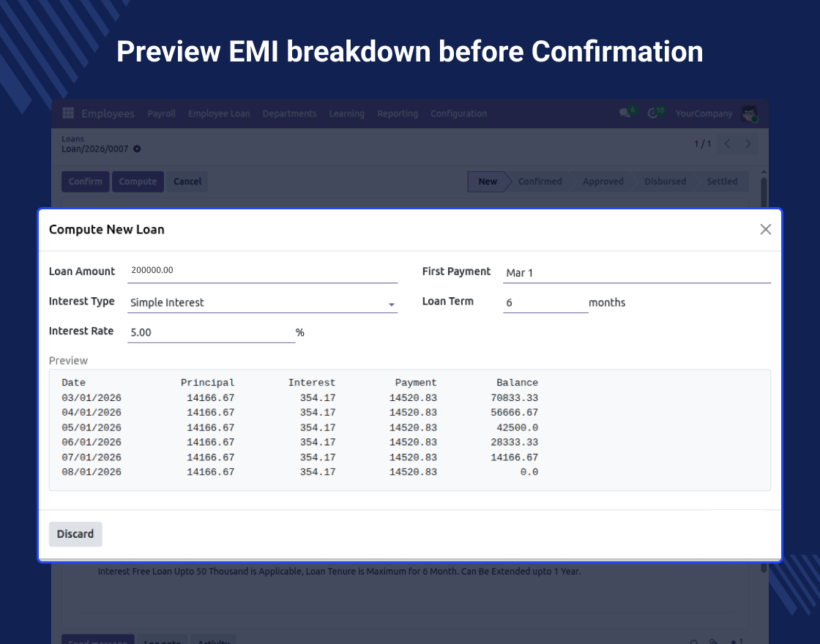
Task: Click balance value 70833.33
Action: tap(514, 398)
